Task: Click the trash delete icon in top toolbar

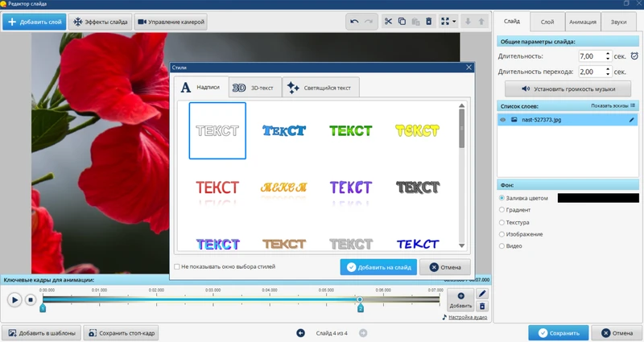Action: (x=429, y=21)
